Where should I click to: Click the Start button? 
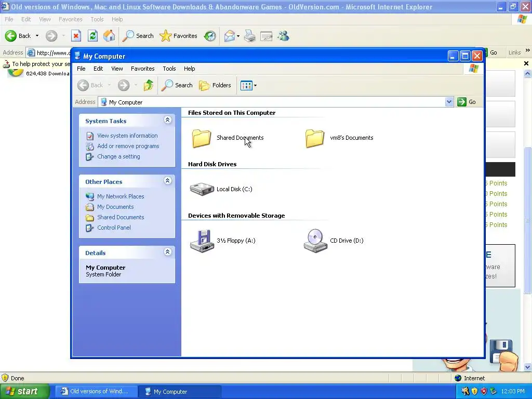(x=24, y=392)
